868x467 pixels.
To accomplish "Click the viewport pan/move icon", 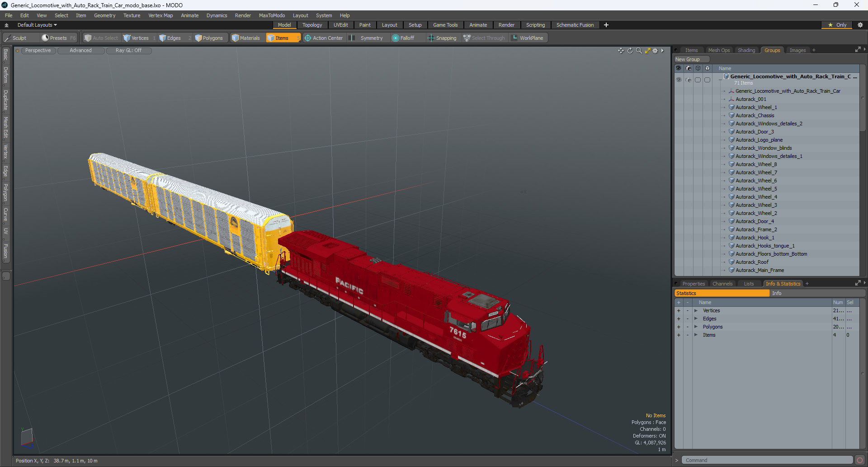I will 621,51.
